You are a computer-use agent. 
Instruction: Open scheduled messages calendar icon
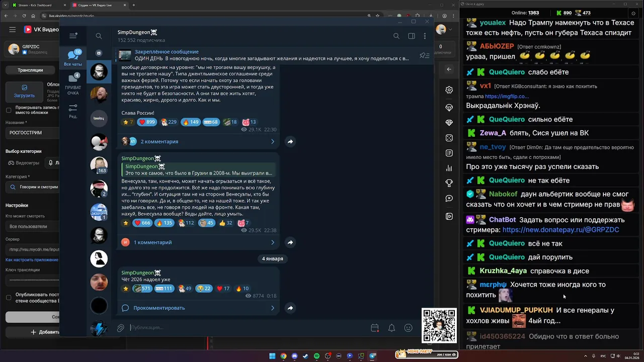(x=375, y=328)
